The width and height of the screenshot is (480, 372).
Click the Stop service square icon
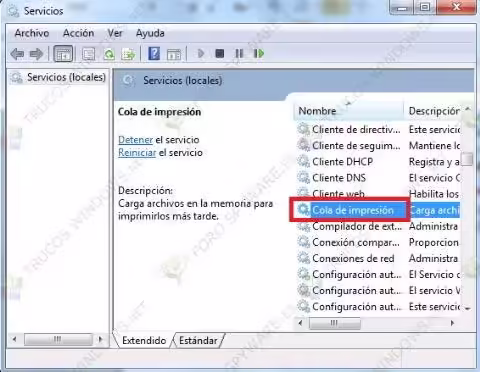(220, 53)
